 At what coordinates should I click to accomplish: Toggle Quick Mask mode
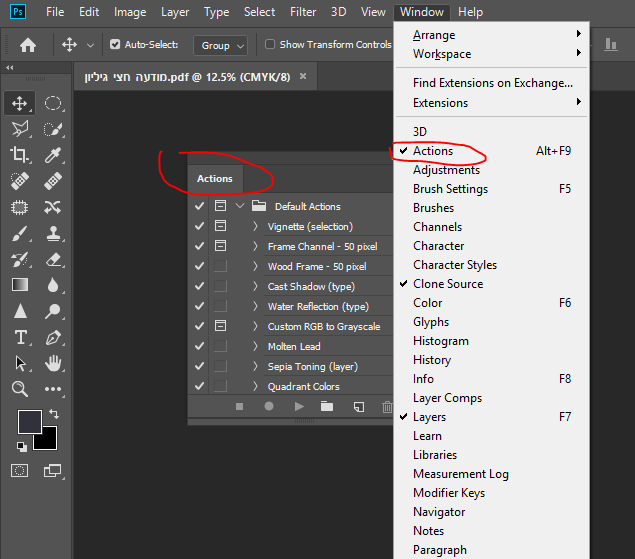pyautogui.click(x=19, y=471)
